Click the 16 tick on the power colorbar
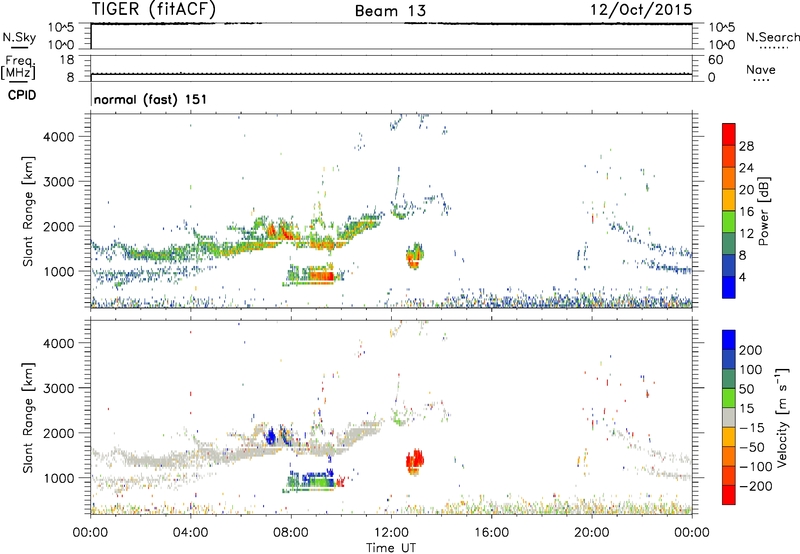The image size is (800, 554). [746, 212]
